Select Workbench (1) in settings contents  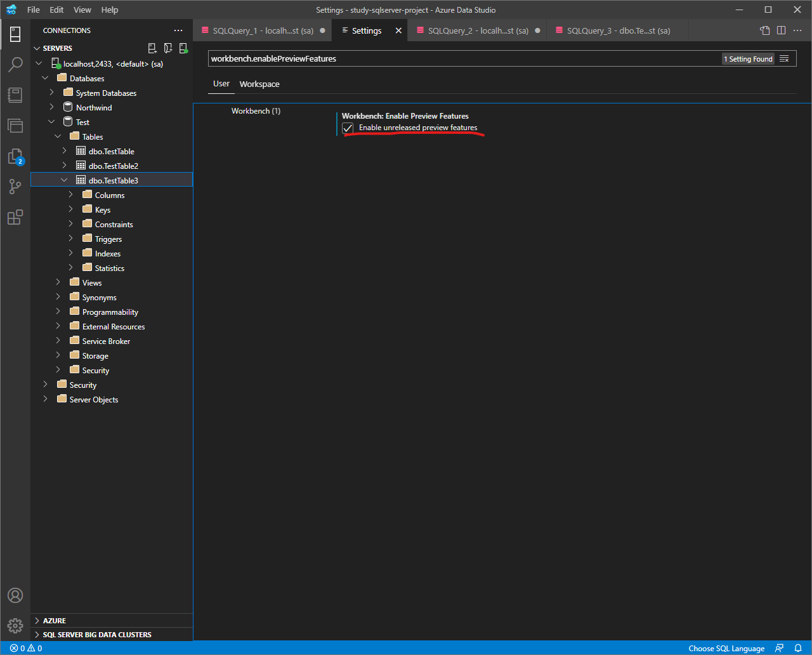[x=256, y=111]
